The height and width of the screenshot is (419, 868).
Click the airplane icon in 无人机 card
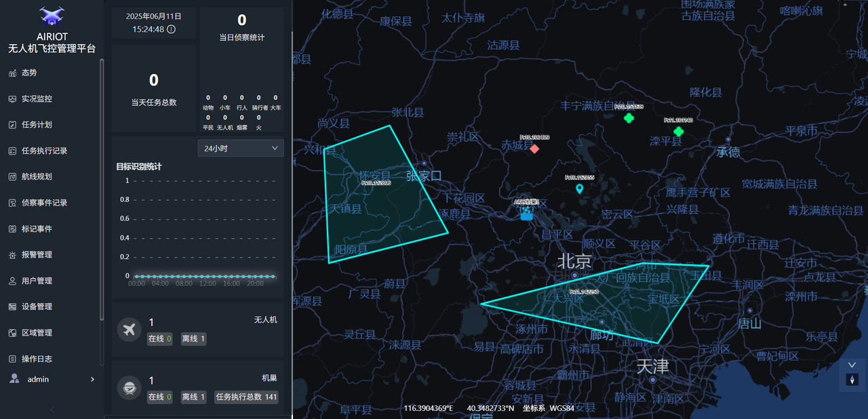(129, 330)
